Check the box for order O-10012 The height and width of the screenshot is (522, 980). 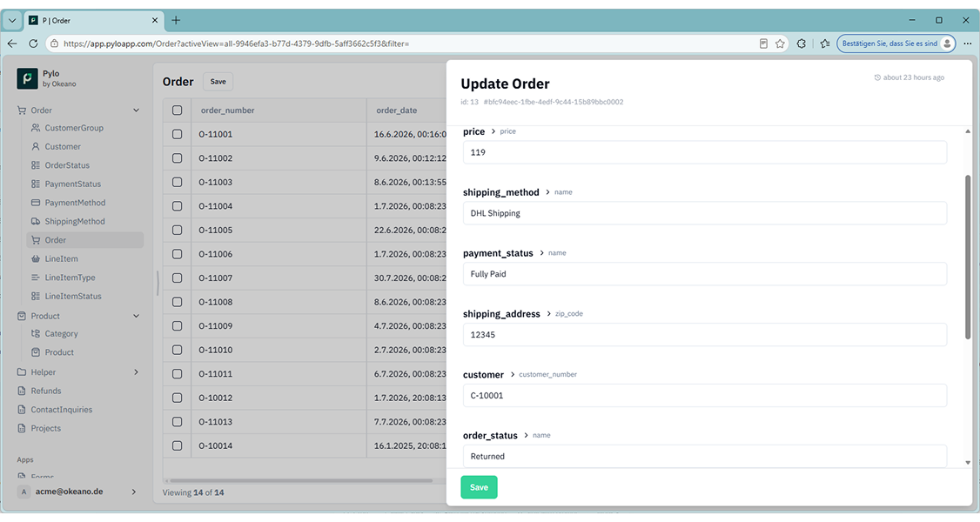[178, 398]
